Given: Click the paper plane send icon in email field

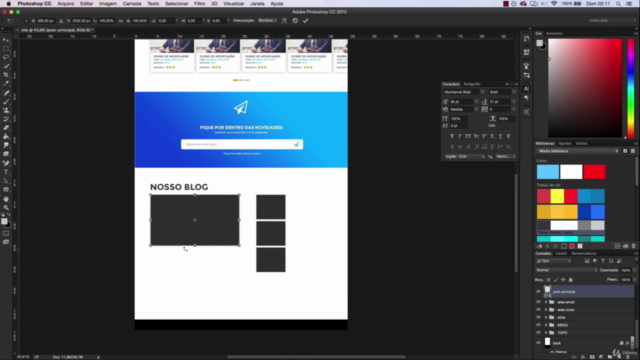Looking at the screenshot, I should tap(297, 144).
